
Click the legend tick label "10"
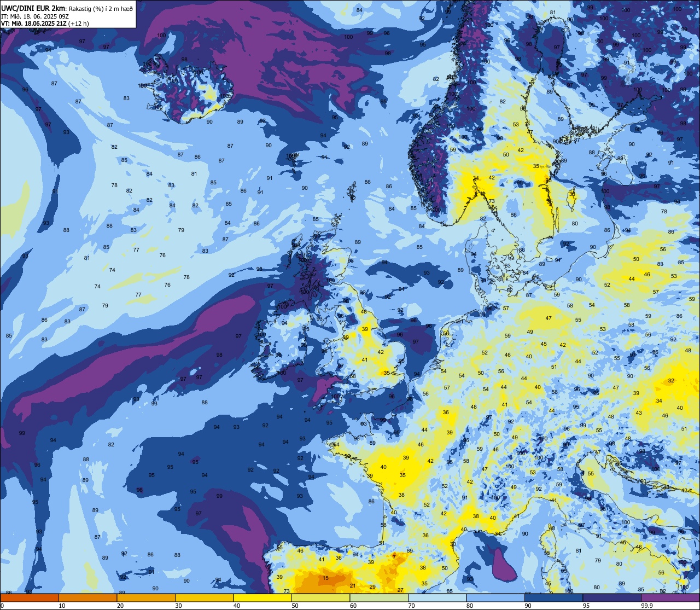(x=62, y=606)
